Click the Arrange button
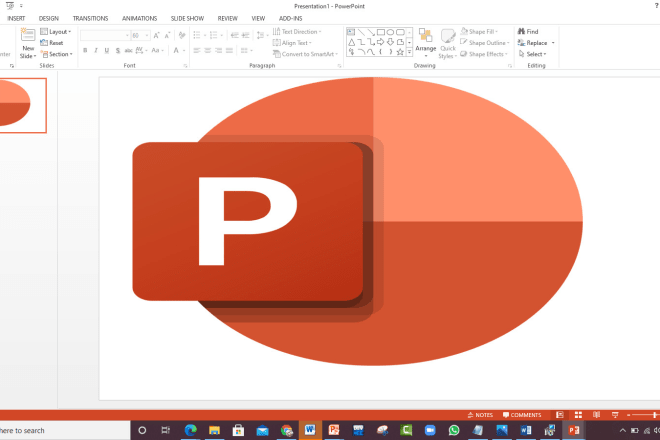The width and height of the screenshot is (660, 440). [x=426, y=43]
